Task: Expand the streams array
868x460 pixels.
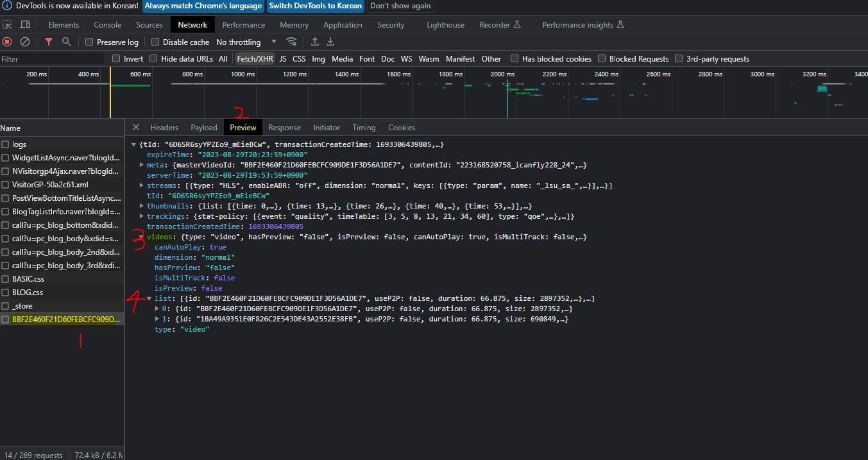Action: pyautogui.click(x=142, y=185)
